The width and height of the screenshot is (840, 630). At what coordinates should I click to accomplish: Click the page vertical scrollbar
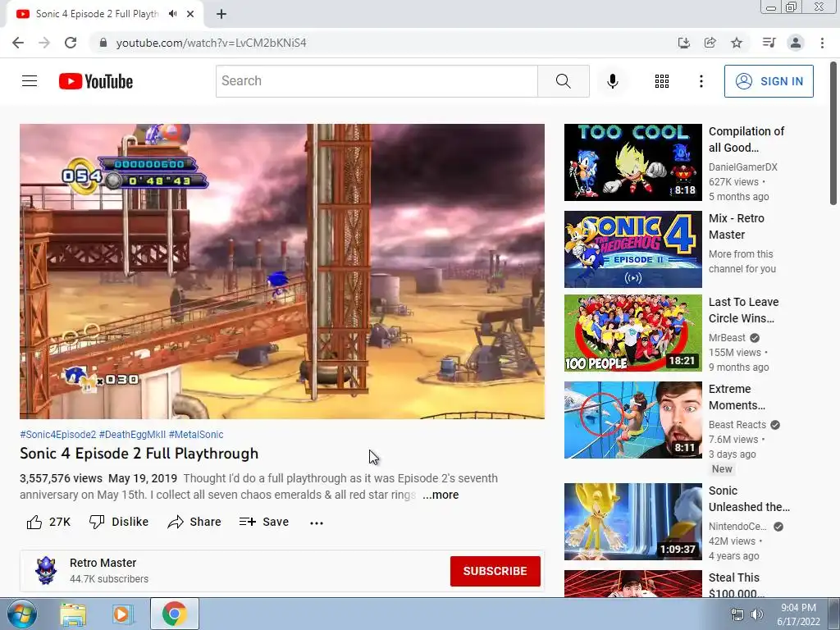[x=833, y=134]
